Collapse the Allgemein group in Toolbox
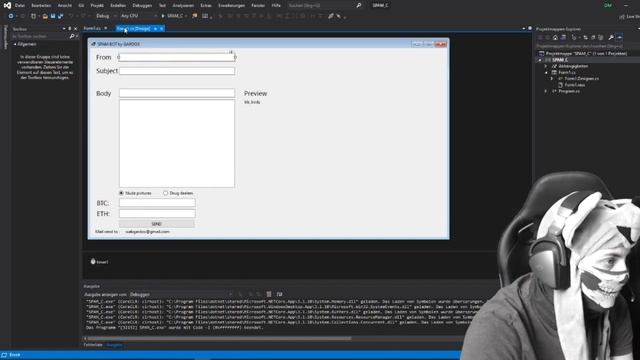The height and width of the screenshot is (360, 640). (x=15, y=44)
